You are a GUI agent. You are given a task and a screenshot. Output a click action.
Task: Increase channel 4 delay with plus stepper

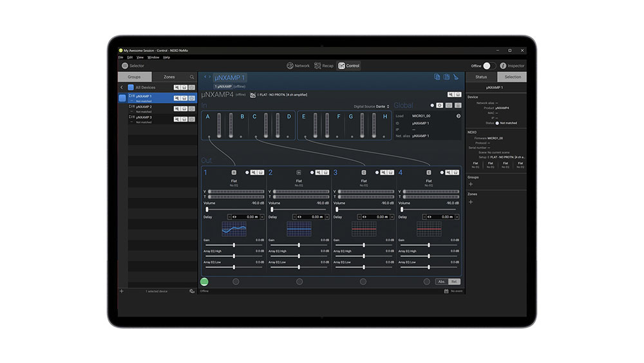tap(457, 217)
